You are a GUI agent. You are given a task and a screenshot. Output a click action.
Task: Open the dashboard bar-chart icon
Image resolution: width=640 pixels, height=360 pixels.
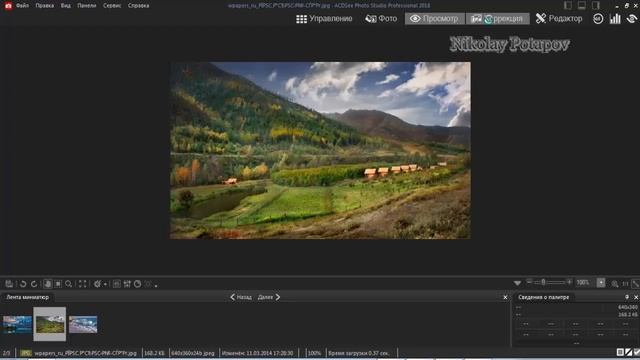tap(615, 19)
